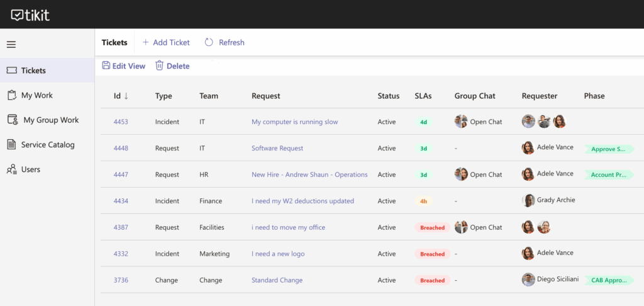Image resolution: width=644 pixels, height=306 pixels.
Task: Click Breached SLA badge on logo ticket
Action: click(x=432, y=254)
